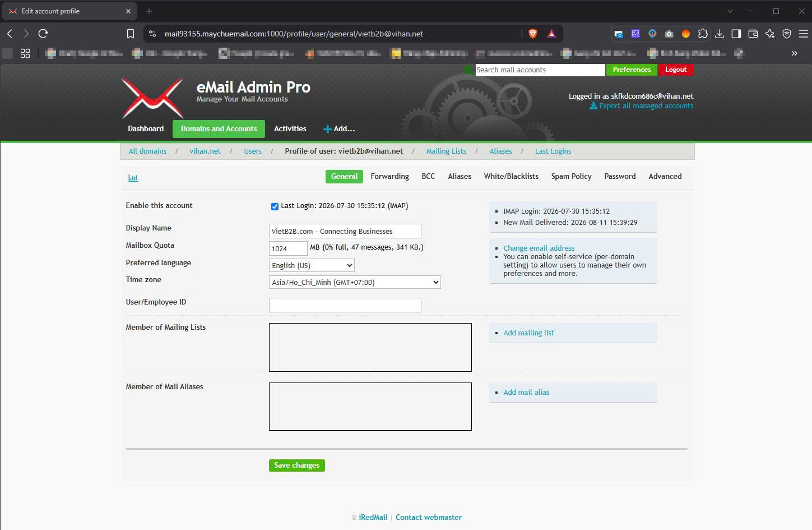Switch to the BCC tab
This screenshot has height=530, width=812.
[x=428, y=177]
